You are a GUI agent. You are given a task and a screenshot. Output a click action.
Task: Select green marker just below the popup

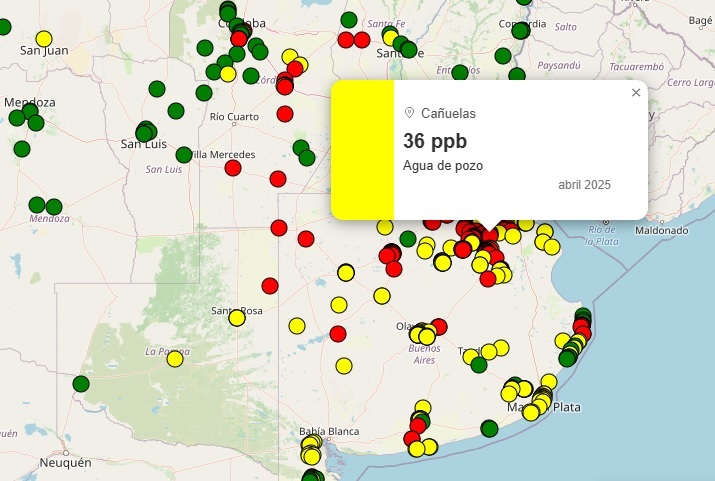point(407,238)
